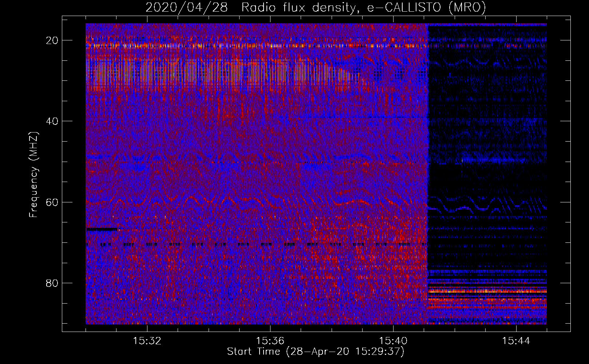
Task: Click the 15:44 time tick label
Action: tap(516, 341)
